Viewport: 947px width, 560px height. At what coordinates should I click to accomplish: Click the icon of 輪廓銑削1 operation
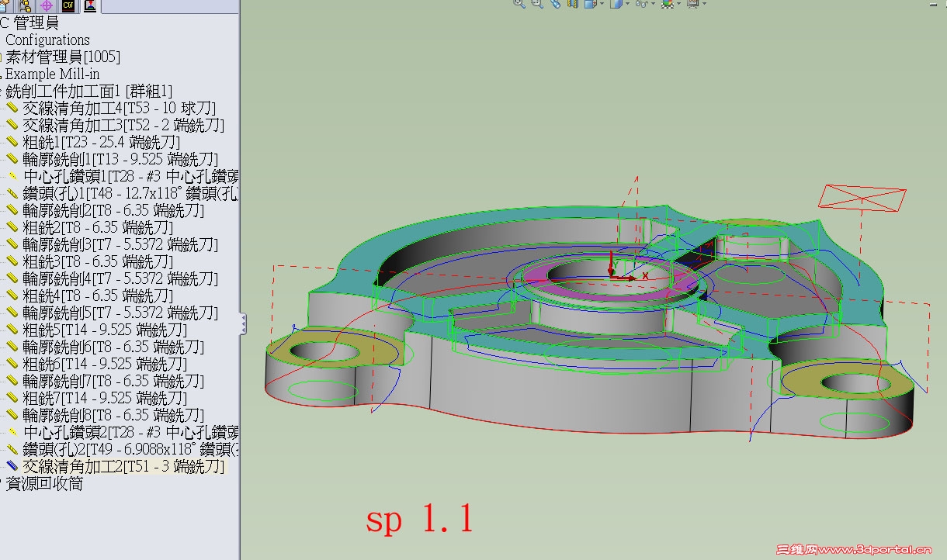coord(12,159)
